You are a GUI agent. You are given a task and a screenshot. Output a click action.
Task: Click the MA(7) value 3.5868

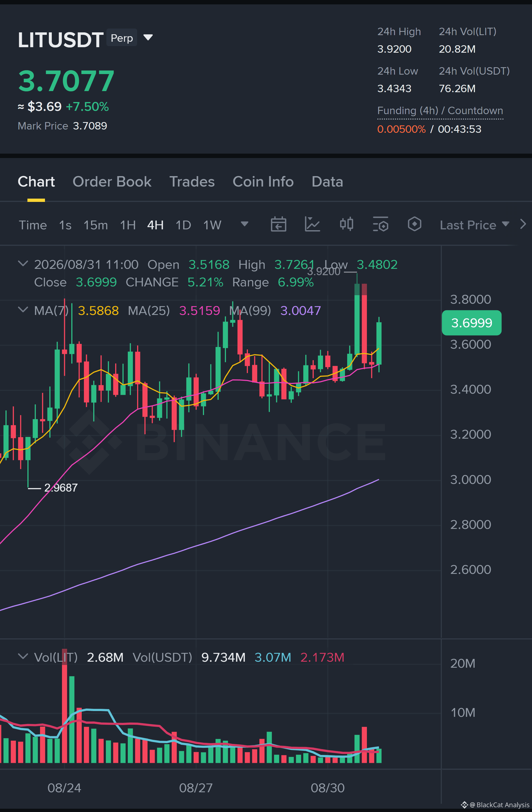click(98, 311)
